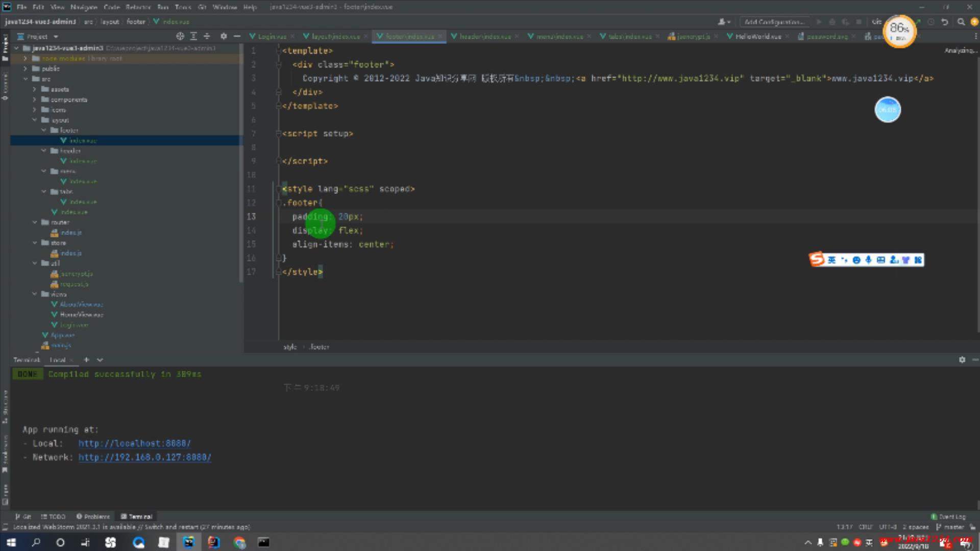Add a new terminal session with plus
980x551 pixels.
(86, 360)
